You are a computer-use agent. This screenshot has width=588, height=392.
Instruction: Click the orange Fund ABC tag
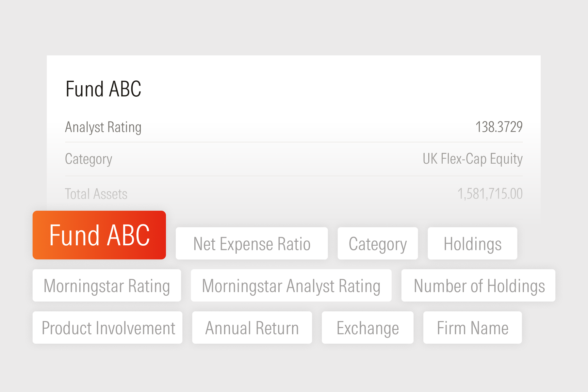click(99, 235)
